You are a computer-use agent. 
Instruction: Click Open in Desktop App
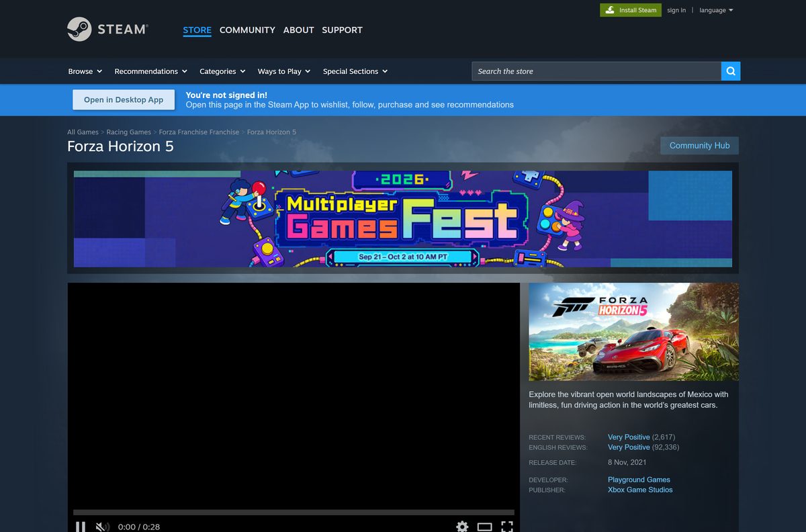(124, 99)
